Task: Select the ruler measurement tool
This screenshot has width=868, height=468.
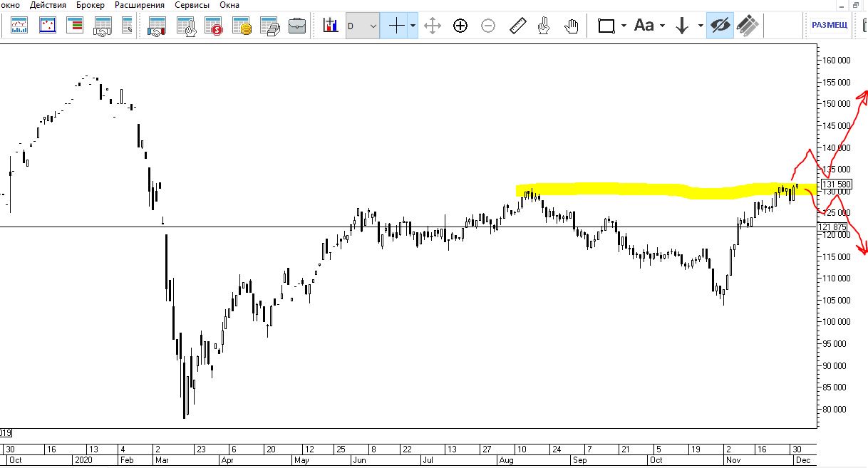Action: click(x=517, y=26)
